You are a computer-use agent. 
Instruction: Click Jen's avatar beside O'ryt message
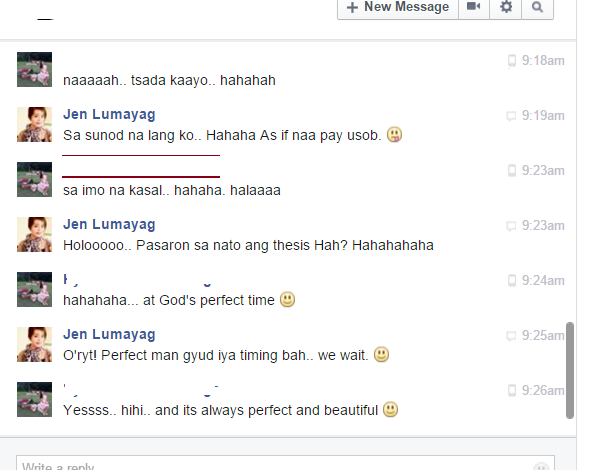(x=35, y=344)
